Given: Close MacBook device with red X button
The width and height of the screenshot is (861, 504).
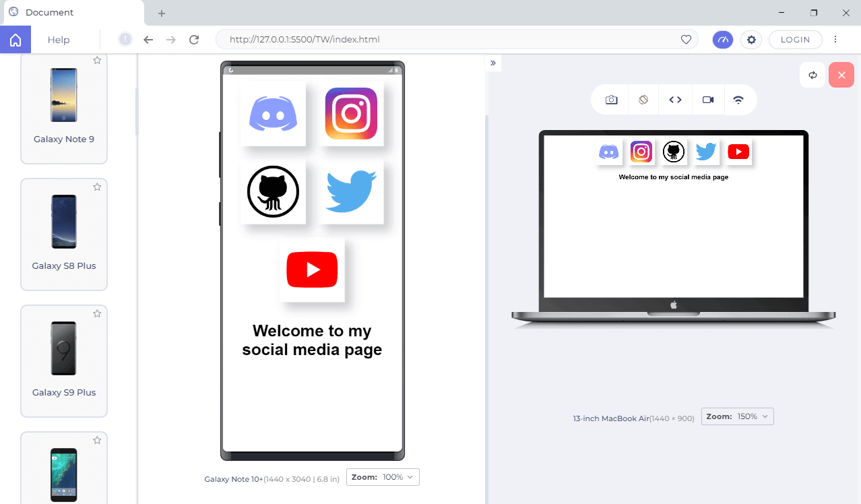Looking at the screenshot, I should (x=841, y=75).
